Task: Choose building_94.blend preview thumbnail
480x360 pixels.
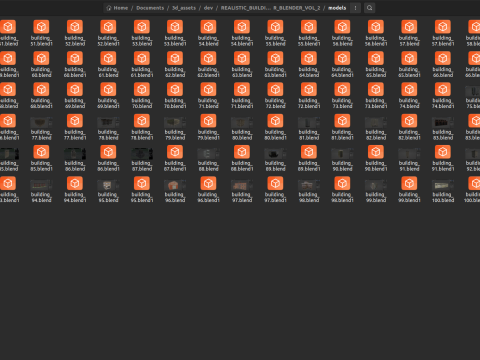Action: (x=41, y=185)
